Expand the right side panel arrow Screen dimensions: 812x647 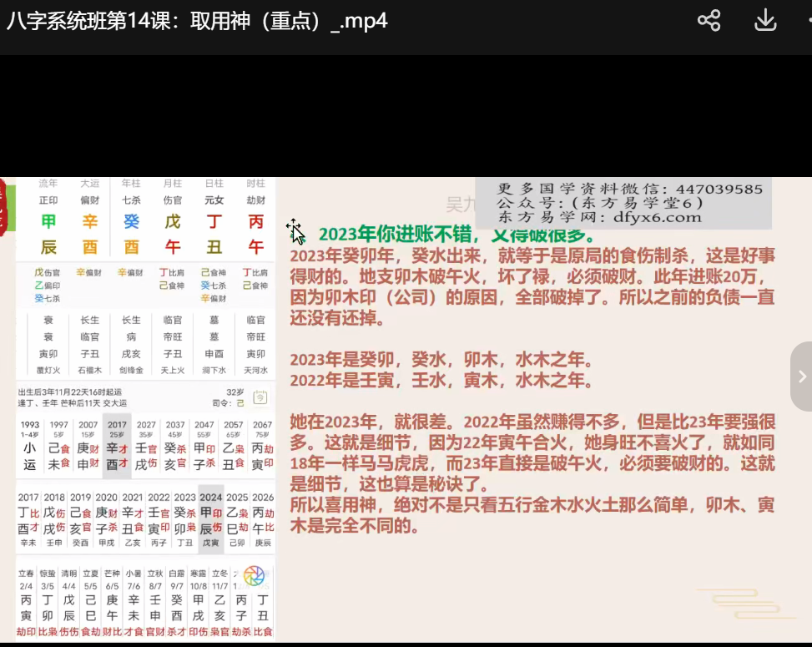point(802,376)
